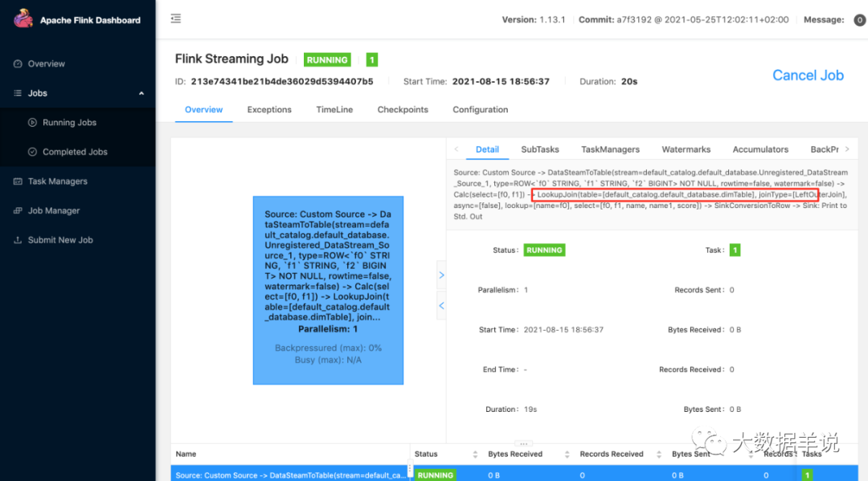This screenshot has height=481, width=868.
Task: Open the Watermarks tab
Action: (686, 149)
